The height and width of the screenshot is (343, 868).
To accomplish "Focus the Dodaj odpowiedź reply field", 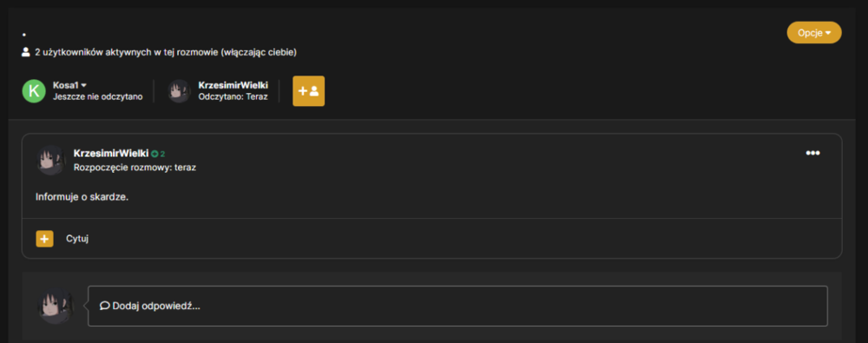I will pos(457,306).
